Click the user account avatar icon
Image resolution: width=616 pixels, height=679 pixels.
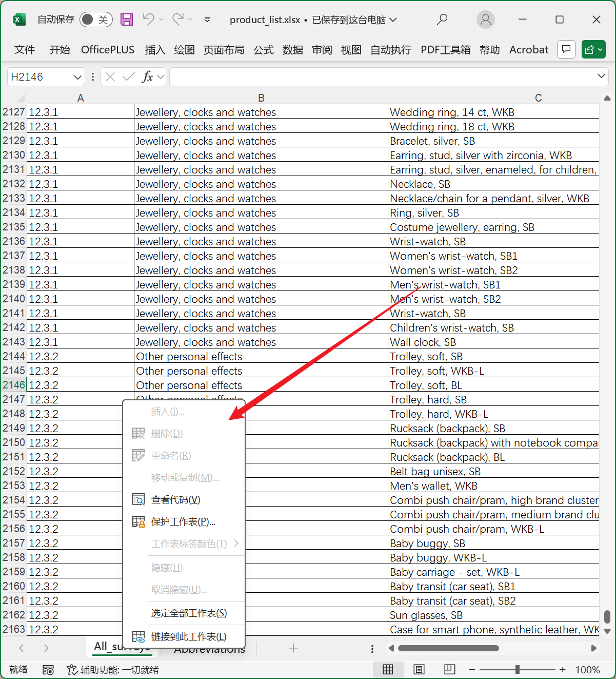click(485, 20)
